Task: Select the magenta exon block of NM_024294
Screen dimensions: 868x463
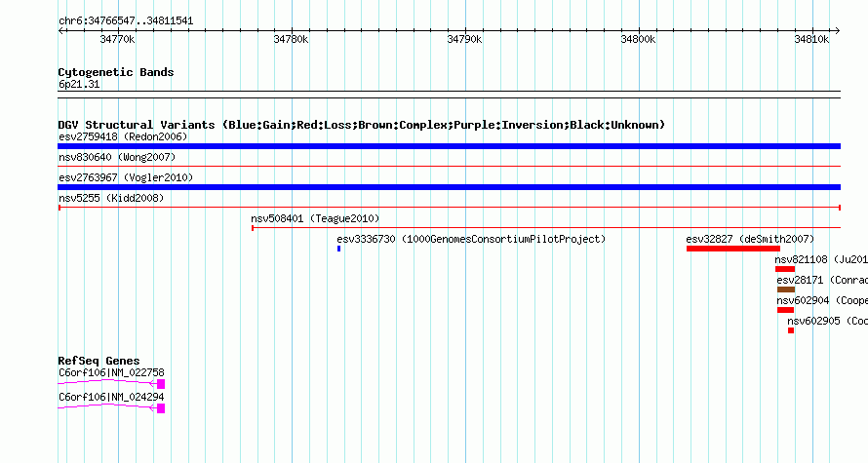Action: (161, 408)
